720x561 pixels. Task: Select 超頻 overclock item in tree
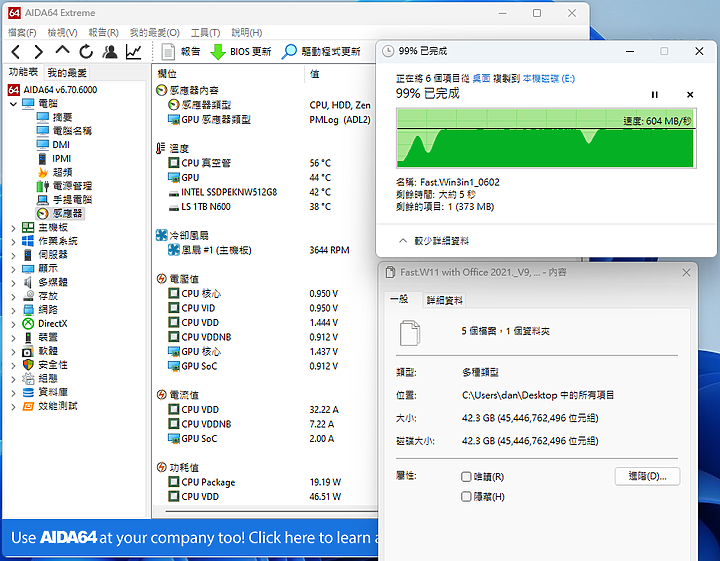[x=55, y=172]
